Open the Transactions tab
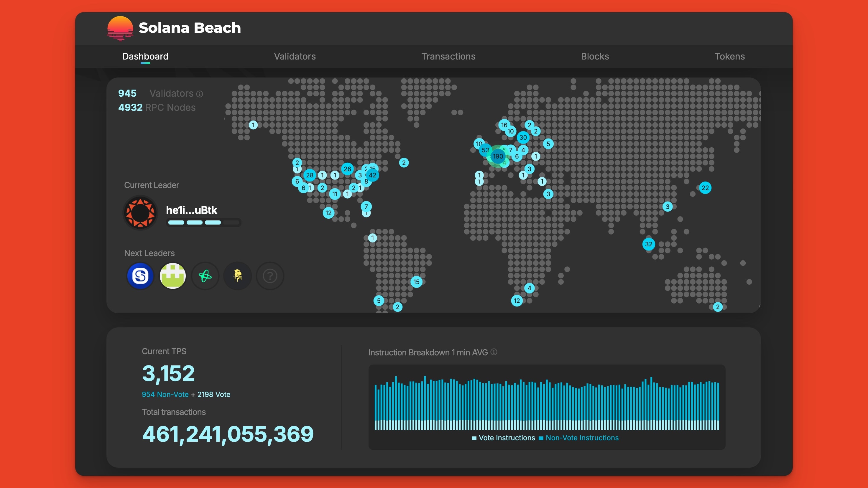This screenshot has width=868, height=488. [448, 56]
